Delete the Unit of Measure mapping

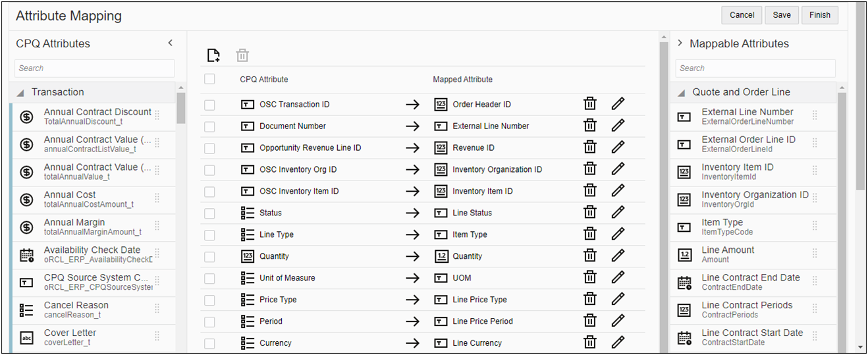coord(590,278)
